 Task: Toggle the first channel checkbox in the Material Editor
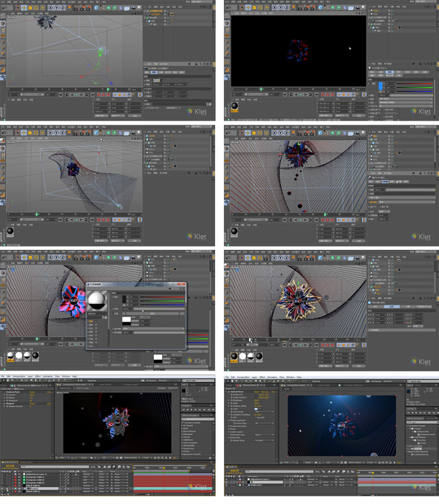(x=96, y=321)
